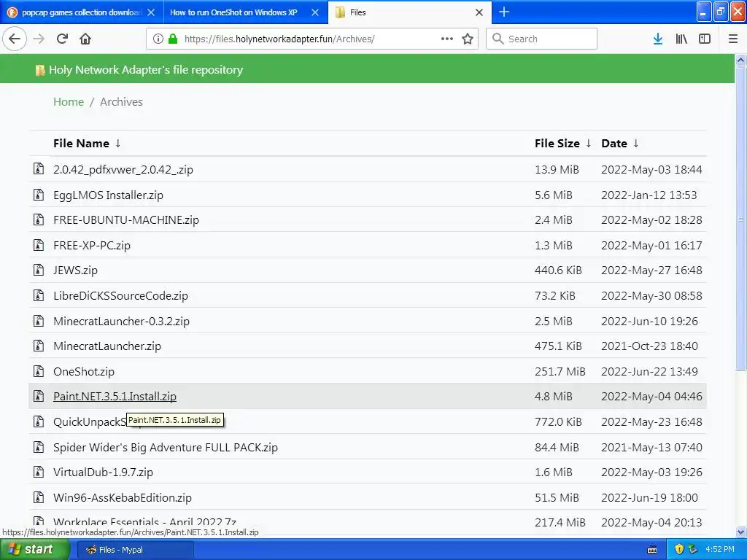Viewport: 747px width, 560px height.
Task: Download FREE-XP-PC.zip
Action: point(91,245)
